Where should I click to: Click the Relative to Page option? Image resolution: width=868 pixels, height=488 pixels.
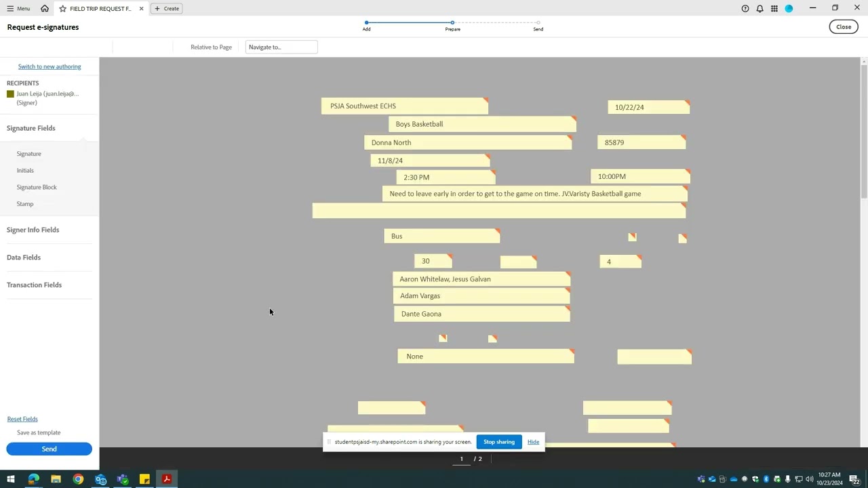point(211,47)
